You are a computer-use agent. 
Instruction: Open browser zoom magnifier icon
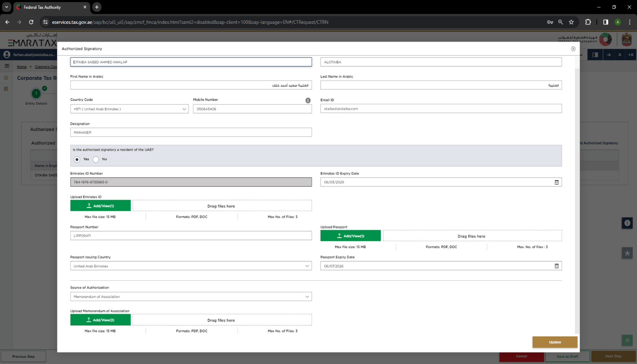(x=561, y=22)
